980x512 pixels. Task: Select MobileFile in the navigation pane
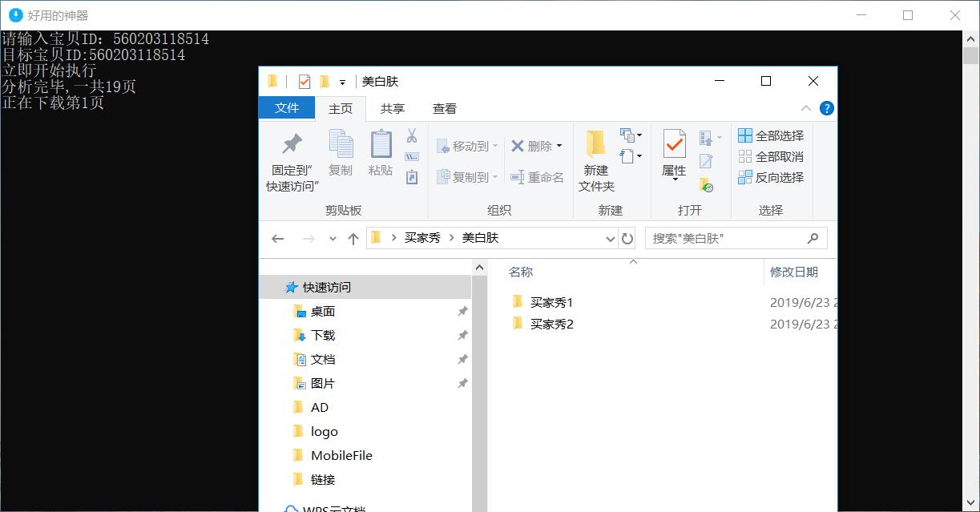pos(341,455)
